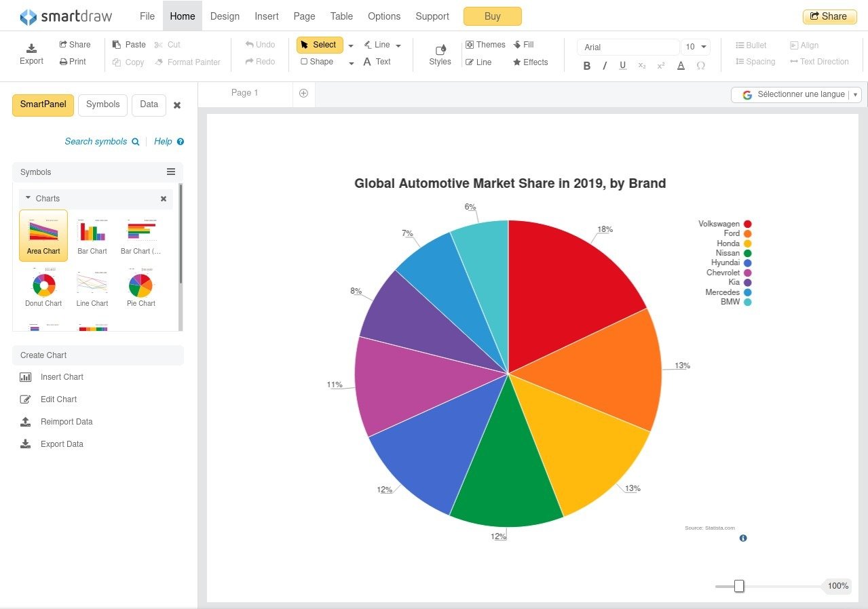Open the Text Direction option
Screen dimensions: 868x609
pyautogui.click(x=819, y=62)
